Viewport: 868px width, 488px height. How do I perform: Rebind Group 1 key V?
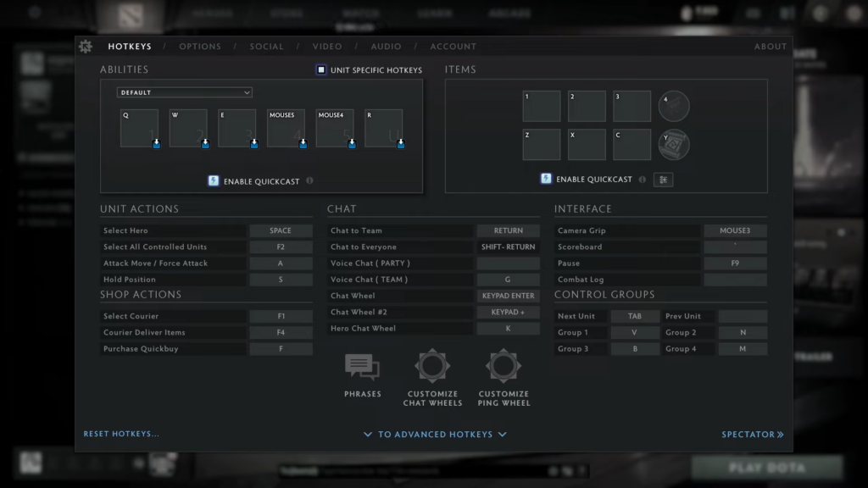(x=634, y=332)
